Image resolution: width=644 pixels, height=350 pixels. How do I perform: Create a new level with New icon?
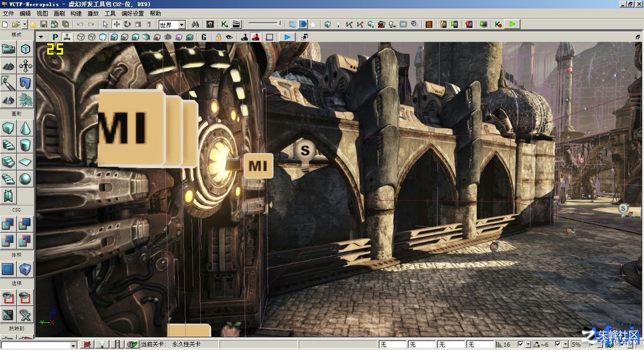[x=5, y=24]
